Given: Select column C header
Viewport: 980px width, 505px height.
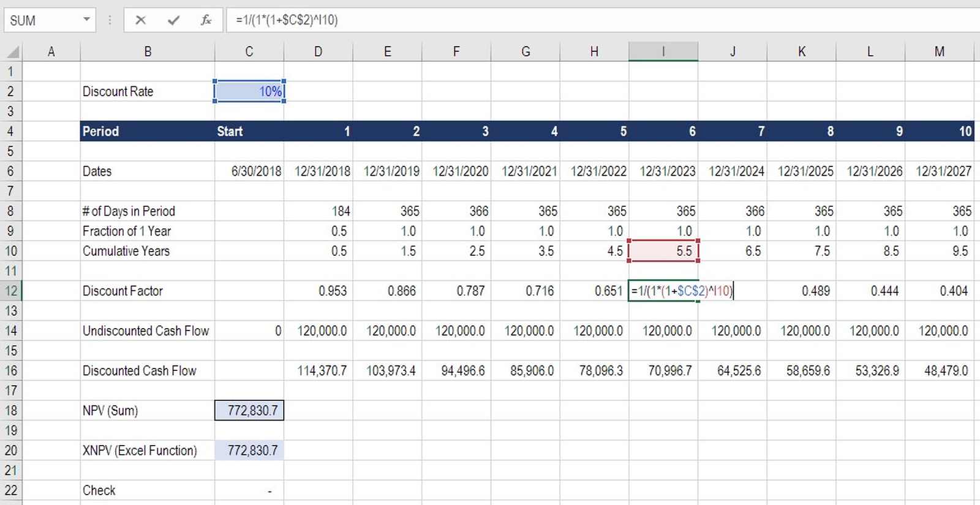Looking at the screenshot, I should click(x=249, y=52).
